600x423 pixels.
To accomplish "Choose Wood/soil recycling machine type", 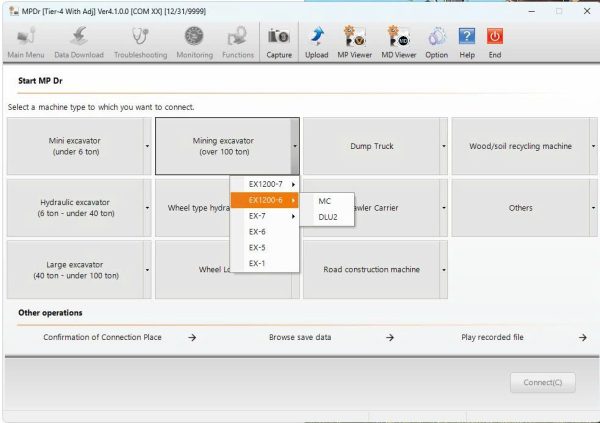I will 520,146.
